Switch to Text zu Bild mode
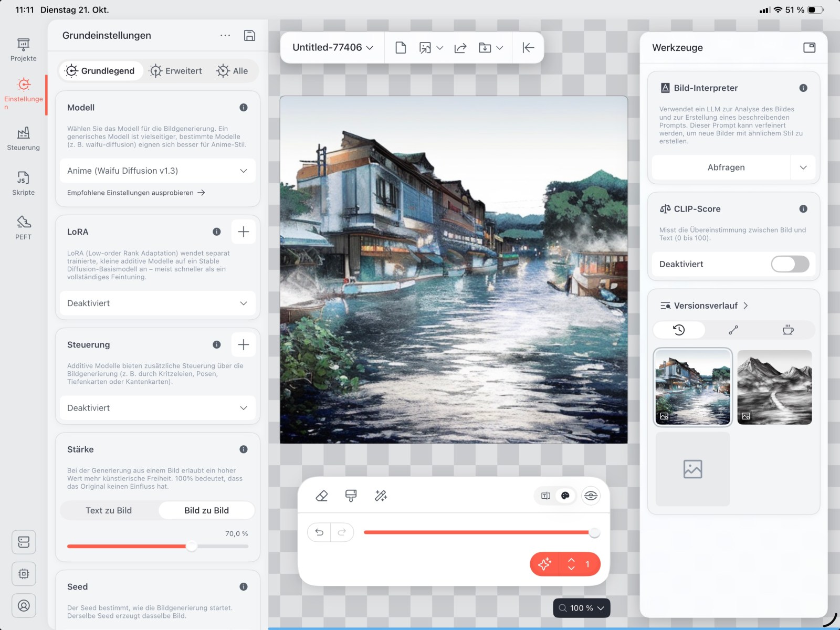Viewport: 840px width, 630px height. coord(109,510)
